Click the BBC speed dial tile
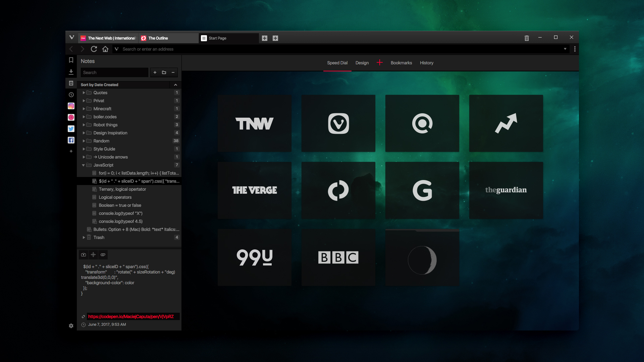The width and height of the screenshot is (644, 362). (x=338, y=257)
